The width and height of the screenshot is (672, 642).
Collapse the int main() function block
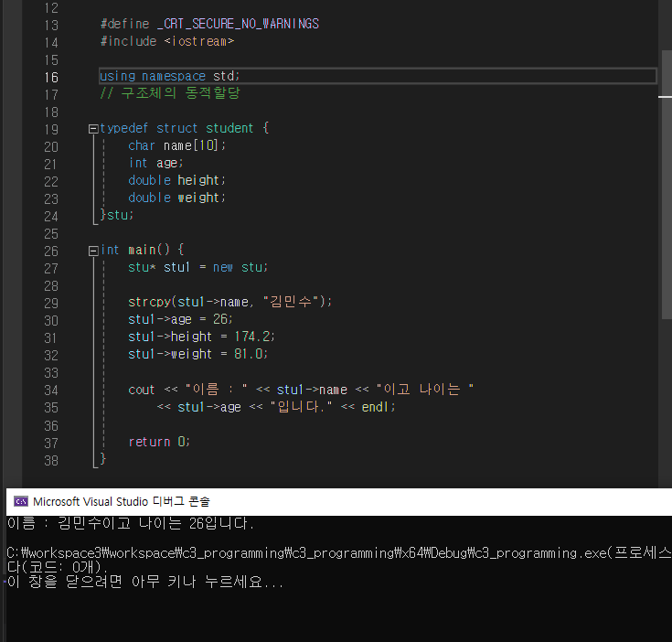[93, 251]
